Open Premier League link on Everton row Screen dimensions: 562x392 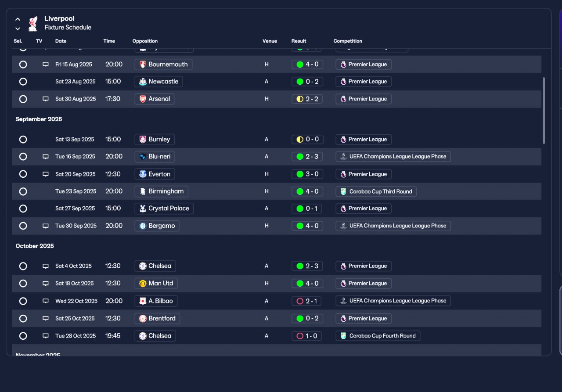(364, 174)
